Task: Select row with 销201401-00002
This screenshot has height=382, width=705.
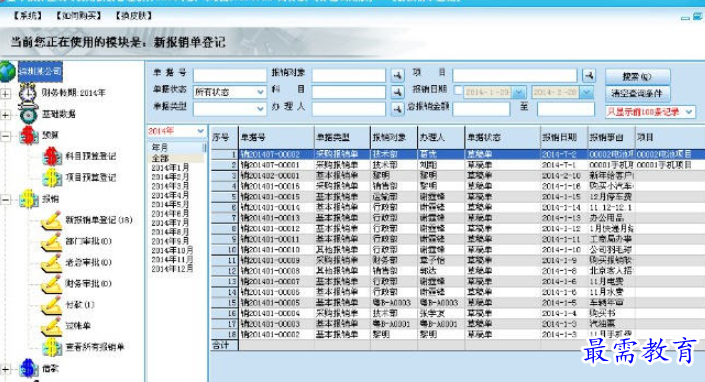Action: (458, 334)
